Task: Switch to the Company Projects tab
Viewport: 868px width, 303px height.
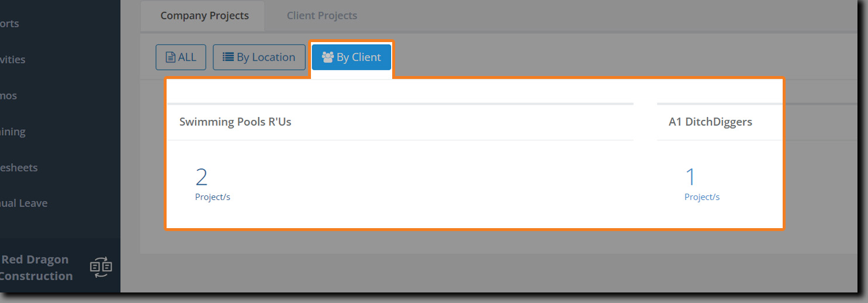Action: click(x=205, y=16)
